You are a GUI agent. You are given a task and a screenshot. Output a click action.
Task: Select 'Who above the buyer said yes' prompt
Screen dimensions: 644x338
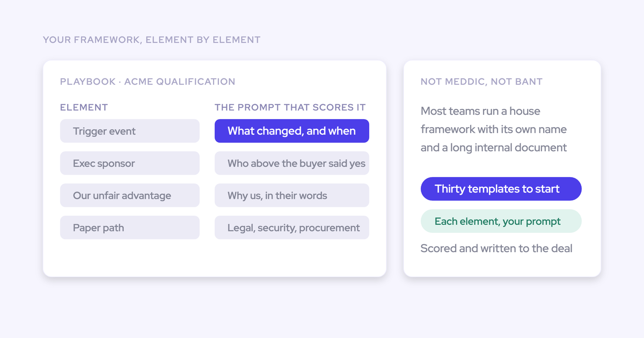tap(292, 163)
